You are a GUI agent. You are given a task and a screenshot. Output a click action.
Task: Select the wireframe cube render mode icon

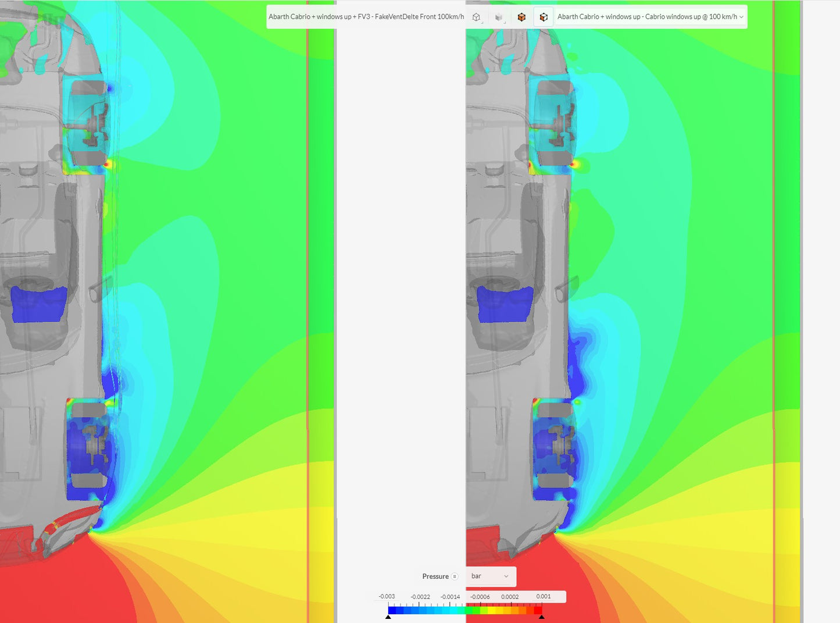(477, 17)
